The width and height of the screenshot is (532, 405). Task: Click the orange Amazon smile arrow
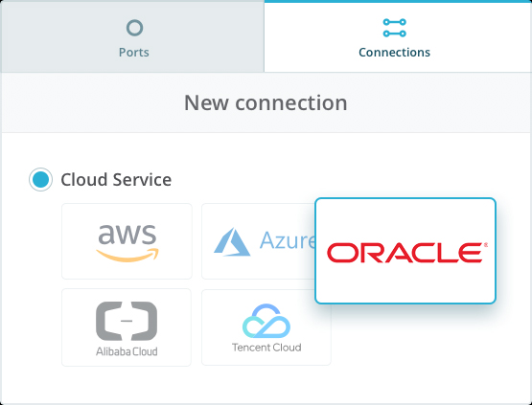(127, 255)
